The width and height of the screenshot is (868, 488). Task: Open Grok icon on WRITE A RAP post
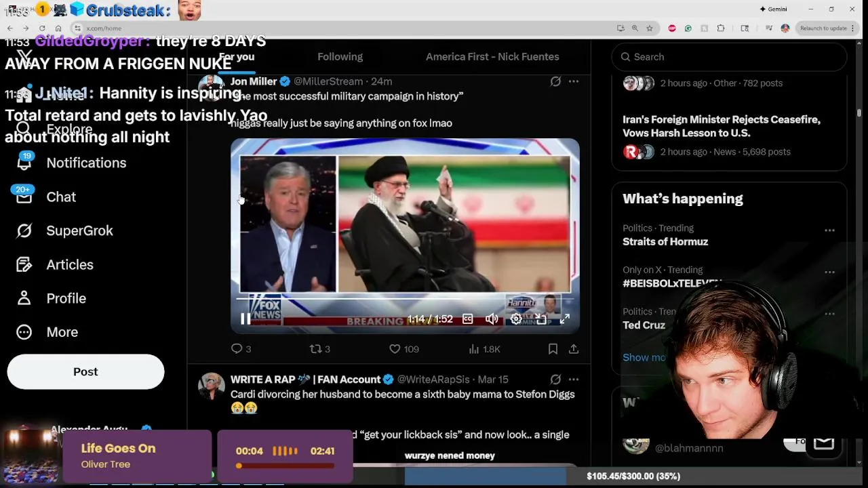[x=555, y=380]
